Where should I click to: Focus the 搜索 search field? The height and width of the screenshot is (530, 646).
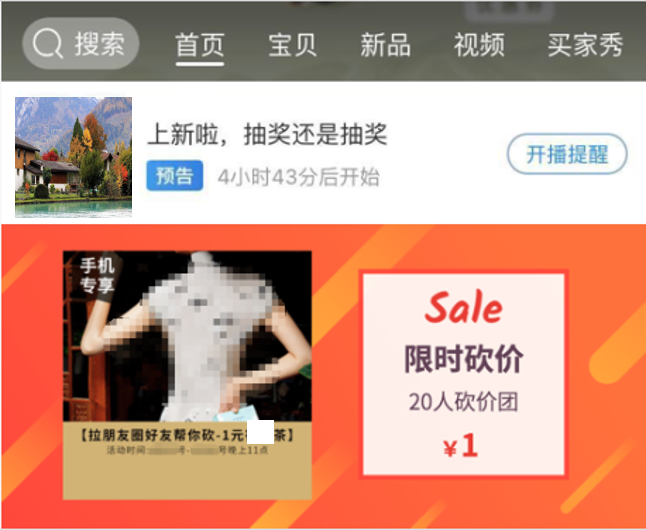point(81,43)
